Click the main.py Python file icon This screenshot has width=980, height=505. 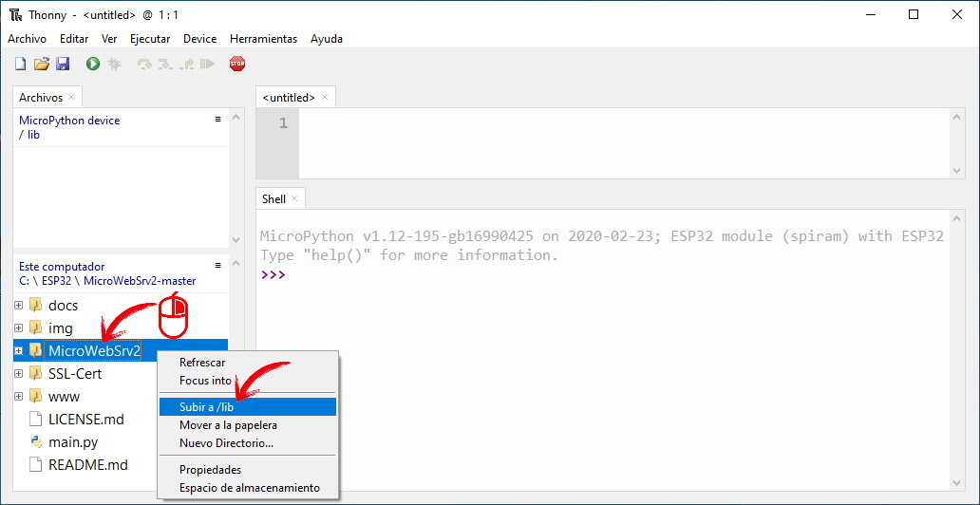point(36,442)
